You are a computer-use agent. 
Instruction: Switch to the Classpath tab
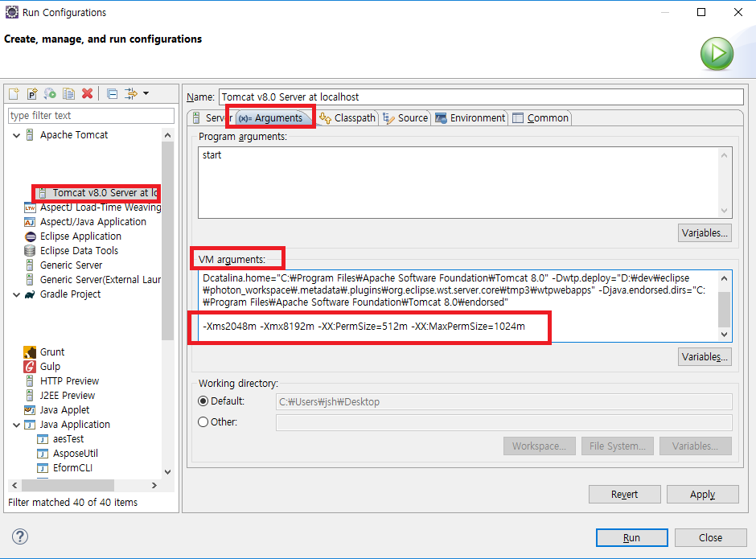click(x=347, y=117)
